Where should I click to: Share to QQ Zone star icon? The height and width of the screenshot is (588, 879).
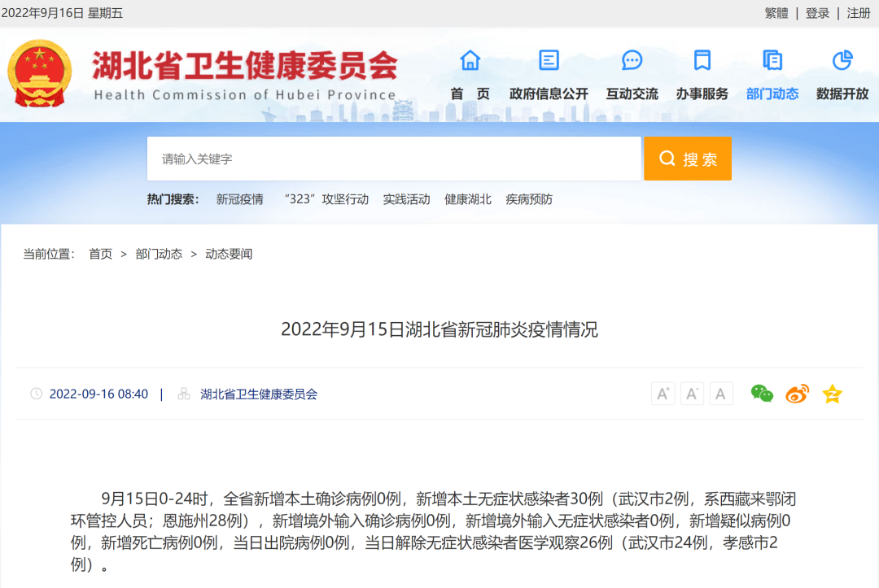tap(833, 394)
